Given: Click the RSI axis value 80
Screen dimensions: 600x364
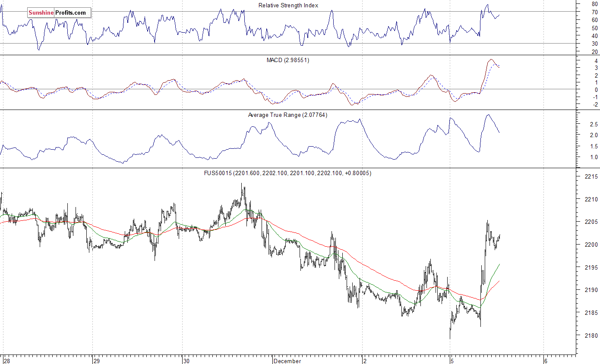Looking at the screenshot, I should (594, 5).
